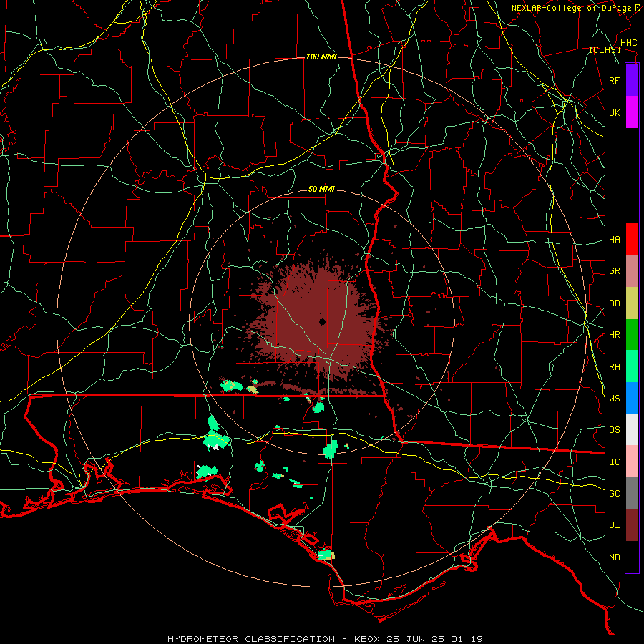Image resolution: width=644 pixels, height=644 pixels.
Task: Click the 50 NMI range ring label
Action: pos(321,190)
